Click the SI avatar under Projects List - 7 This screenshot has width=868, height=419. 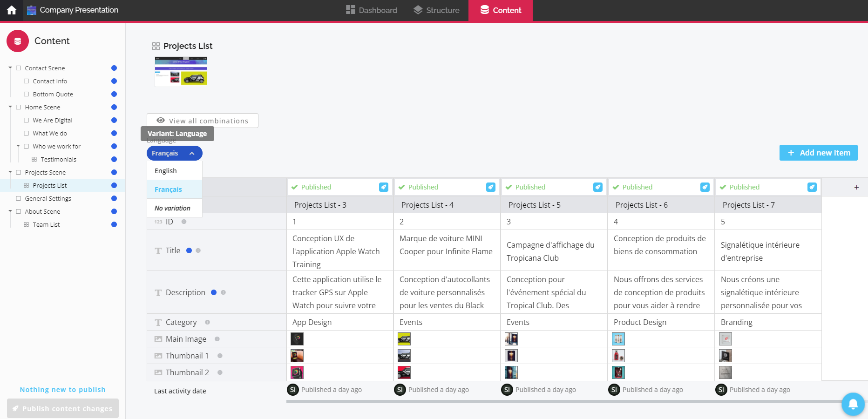pos(721,390)
